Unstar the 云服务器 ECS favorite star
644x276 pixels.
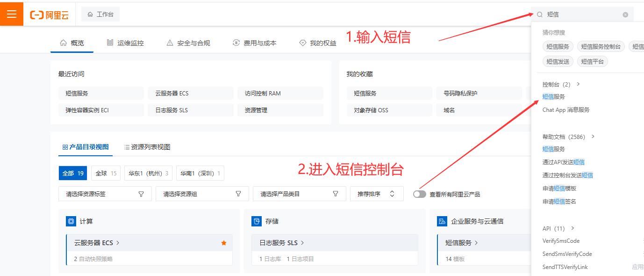pyautogui.click(x=224, y=243)
